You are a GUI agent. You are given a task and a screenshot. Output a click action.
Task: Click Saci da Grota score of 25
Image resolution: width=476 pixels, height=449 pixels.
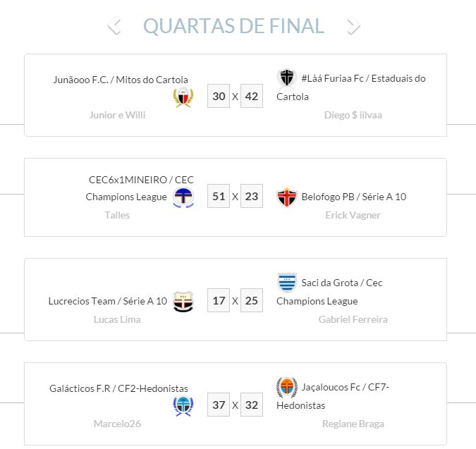pyautogui.click(x=251, y=301)
